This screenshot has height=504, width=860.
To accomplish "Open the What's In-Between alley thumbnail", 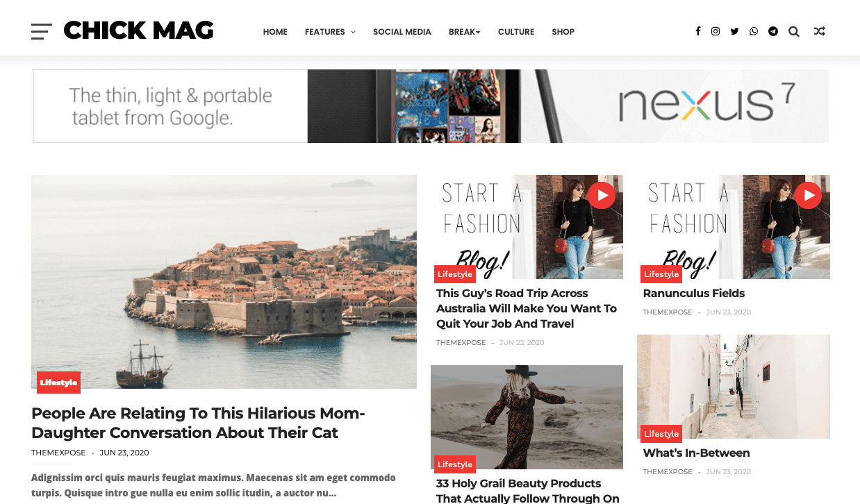I will 734,387.
